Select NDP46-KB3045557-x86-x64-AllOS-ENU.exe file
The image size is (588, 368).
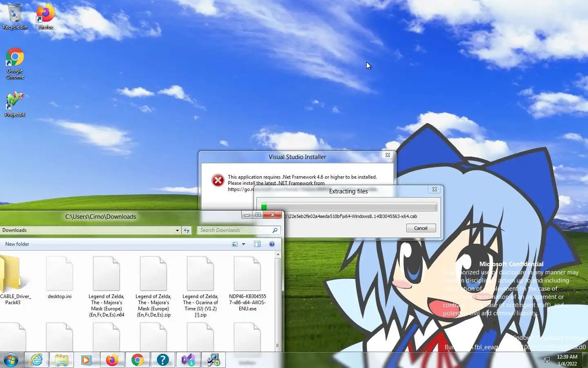click(247, 284)
